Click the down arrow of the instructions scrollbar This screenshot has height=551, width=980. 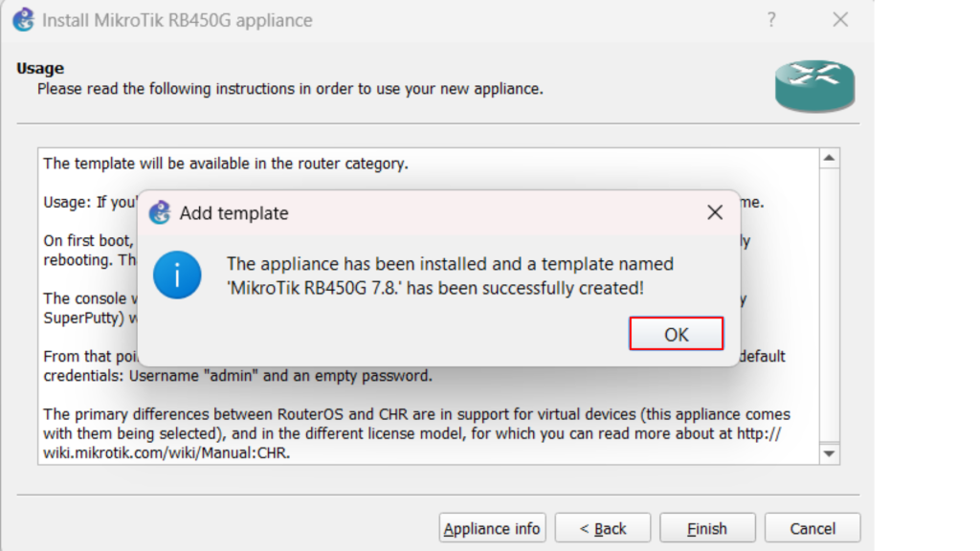coord(830,453)
